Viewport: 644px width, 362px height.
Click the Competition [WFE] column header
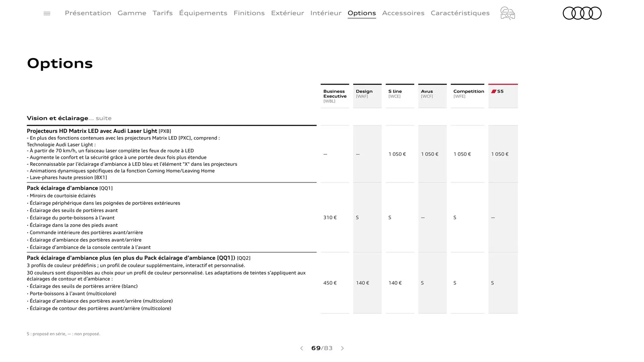coord(468,96)
